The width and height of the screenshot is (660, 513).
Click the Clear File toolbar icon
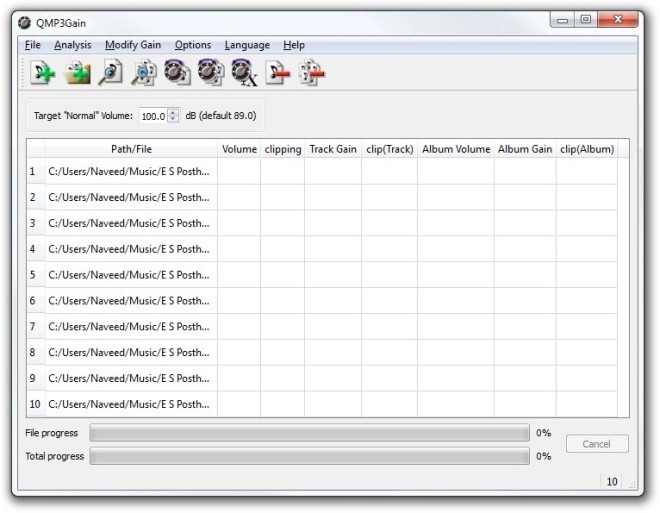[x=278, y=74]
